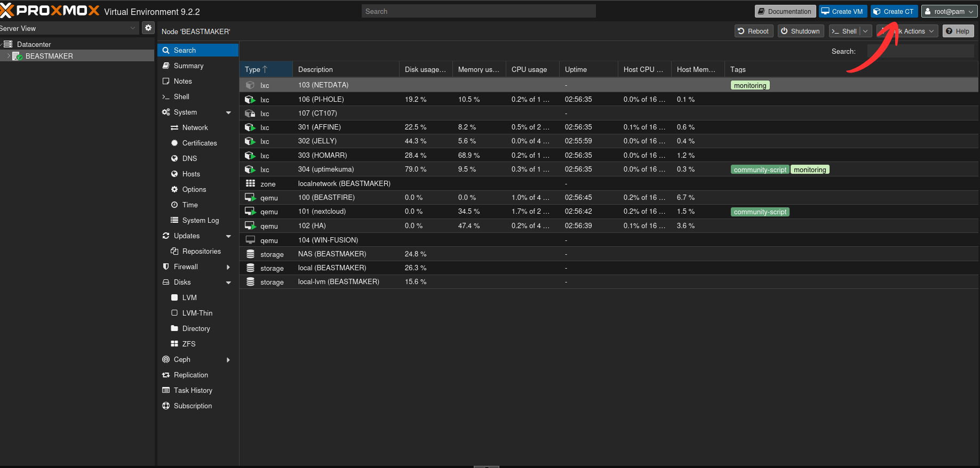Viewport: 980px width, 468px height.
Task: Collapse the System section arrow
Action: (x=229, y=112)
